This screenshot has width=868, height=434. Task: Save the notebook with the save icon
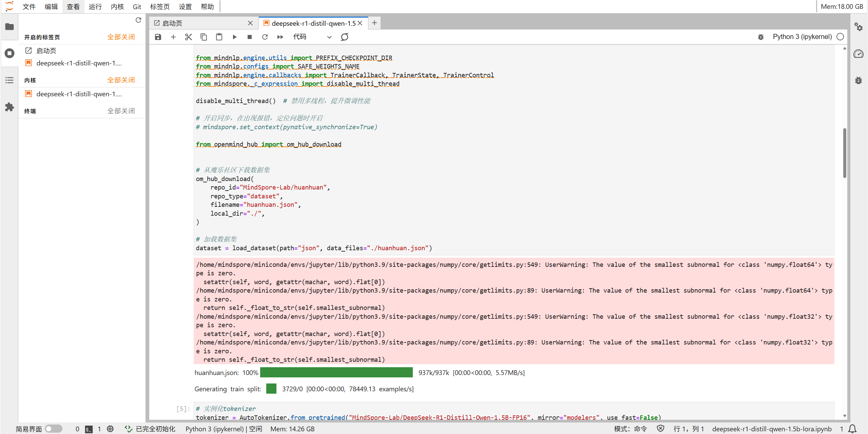(x=158, y=37)
